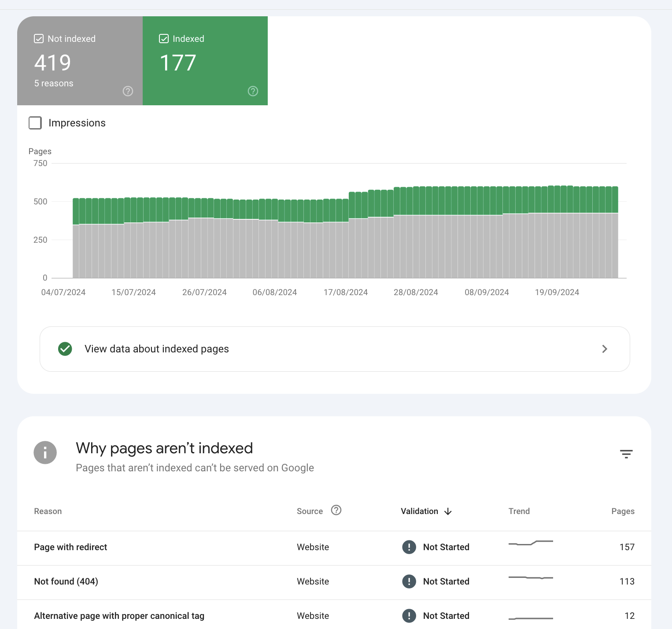Click the 12 pages value
This screenshot has height=629, width=672.
[630, 616]
